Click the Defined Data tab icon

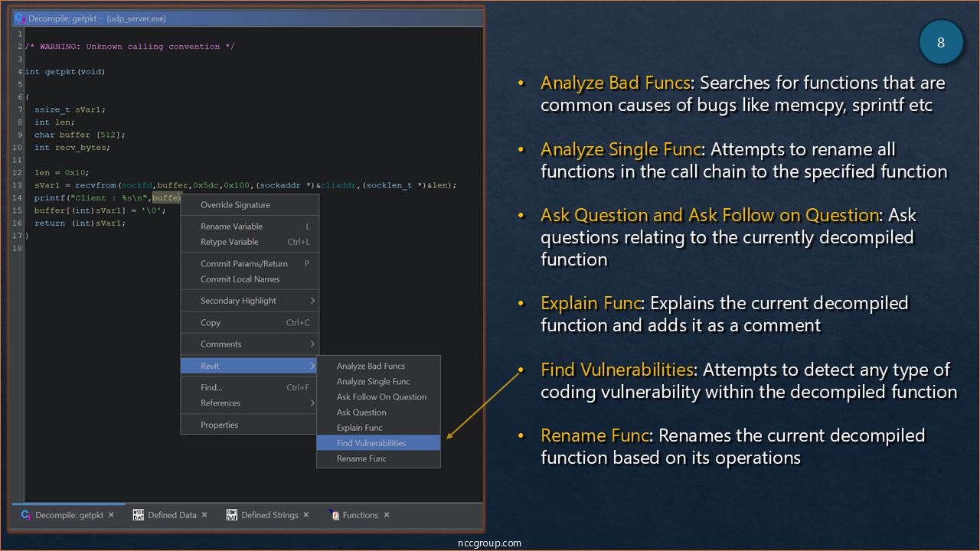pyautogui.click(x=139, y=515)
